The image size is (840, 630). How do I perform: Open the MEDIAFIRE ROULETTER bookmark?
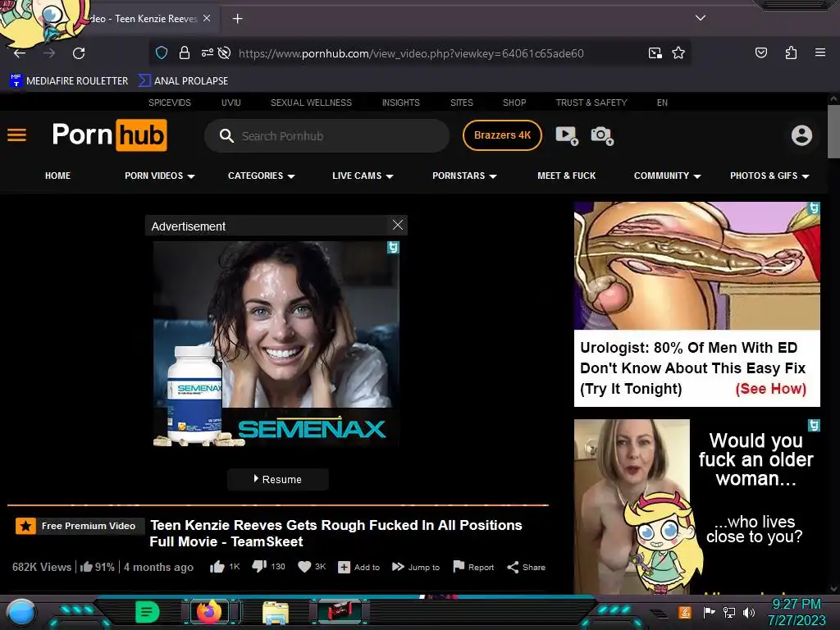point(69,81)
